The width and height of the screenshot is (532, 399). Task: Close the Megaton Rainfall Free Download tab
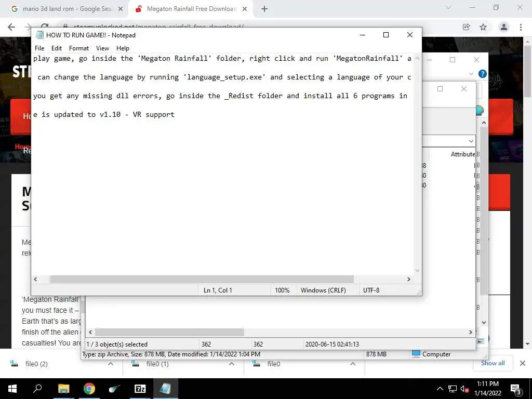(x=245, y=9)
